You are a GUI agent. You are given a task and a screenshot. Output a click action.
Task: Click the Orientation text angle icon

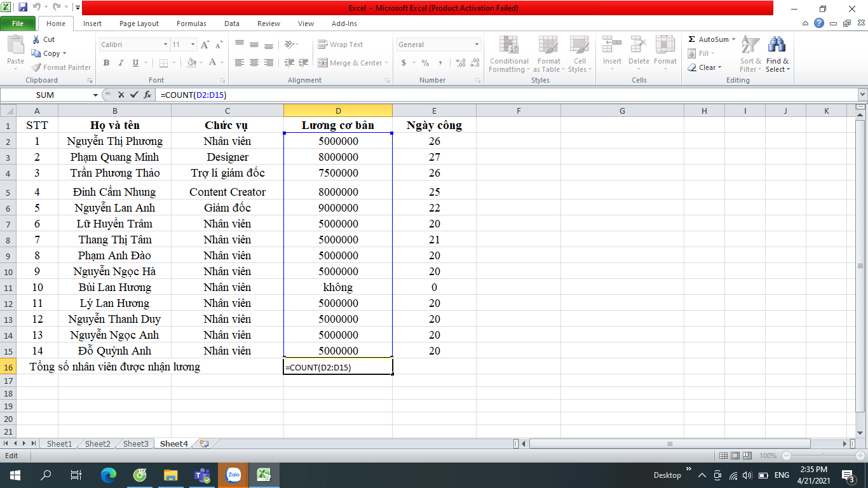290,44
